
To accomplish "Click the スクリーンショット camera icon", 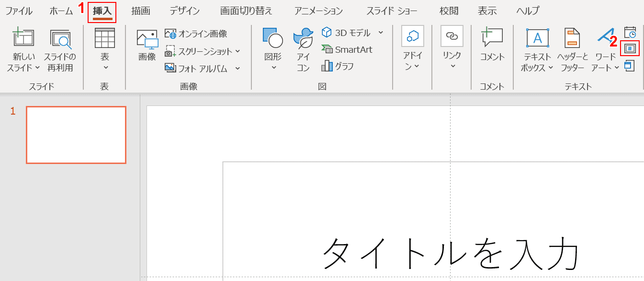I will click(x=171, y=51).
